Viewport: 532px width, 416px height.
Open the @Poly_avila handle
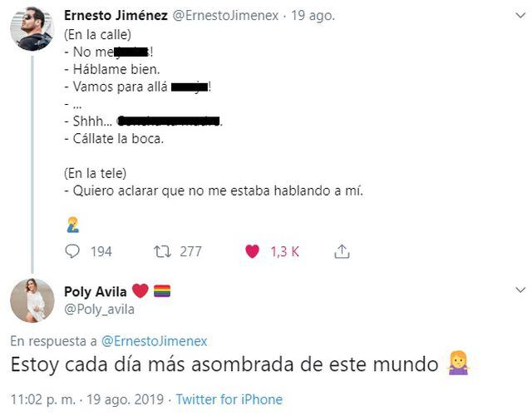pyautogui.click(x=99, y=309)
